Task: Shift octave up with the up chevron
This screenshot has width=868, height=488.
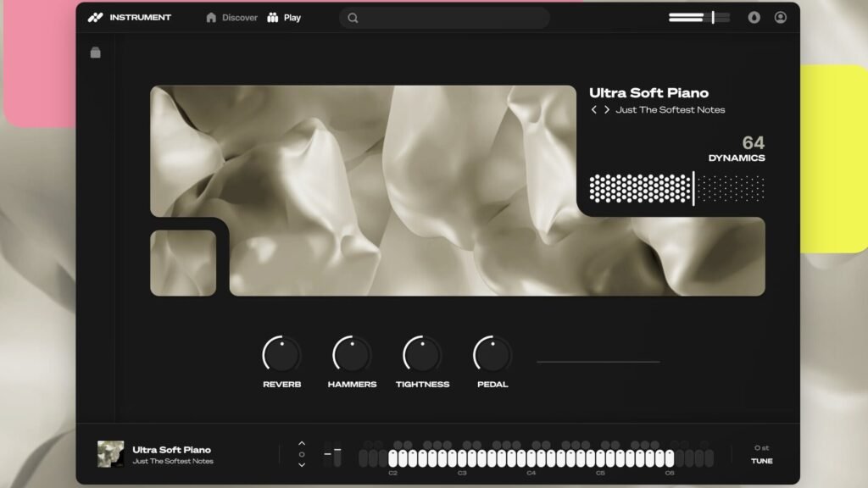Action: [301, 443]
